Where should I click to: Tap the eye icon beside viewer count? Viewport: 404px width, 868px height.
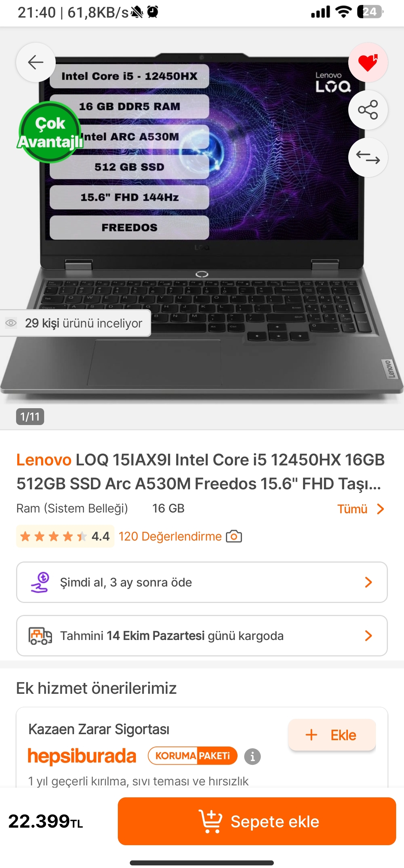(11, 323)
